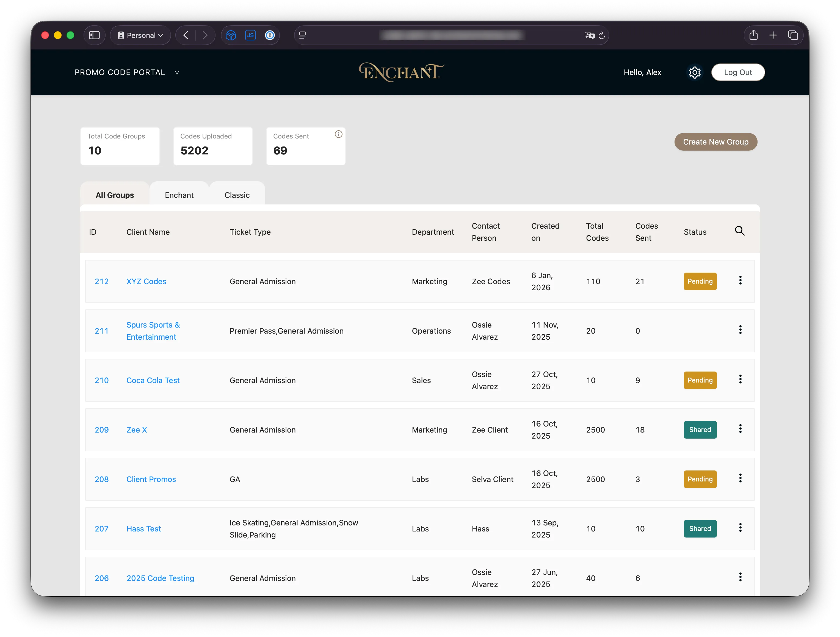Open Spurs Sports & Entertainment group
840x637 pixels.
coord(153,331)
